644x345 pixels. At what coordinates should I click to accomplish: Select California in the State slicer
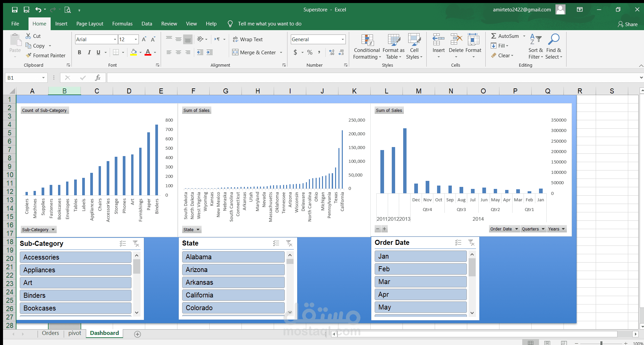pyautogui.click(x=233, y=295)
